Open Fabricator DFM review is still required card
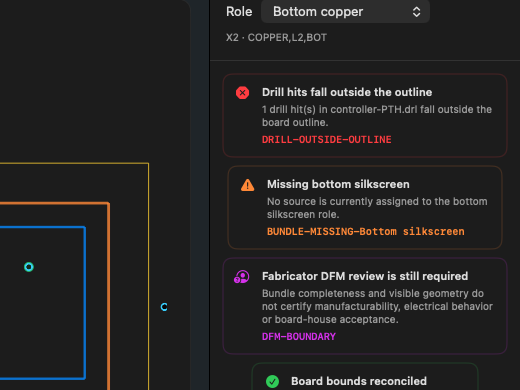This screenshot has width=520, height=390. (x=365, y=306)
